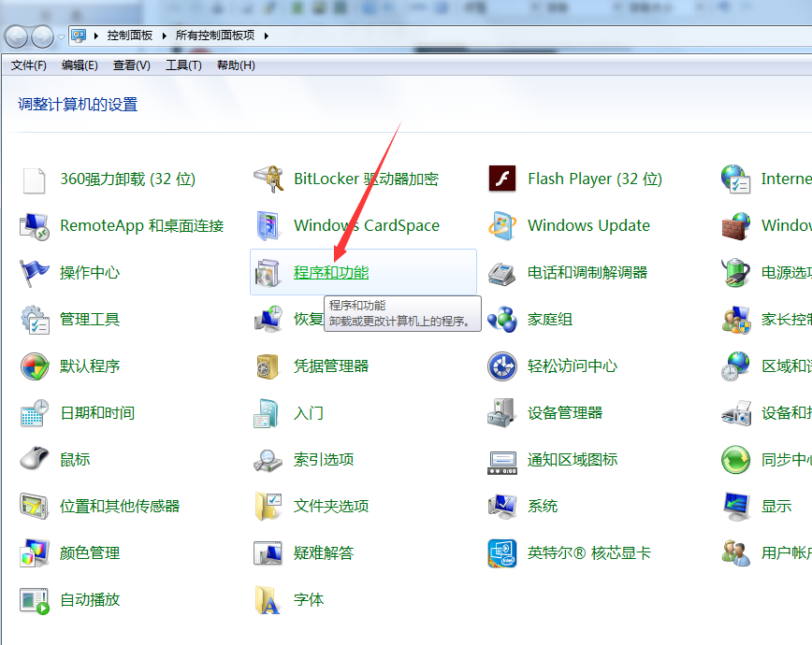Open the 系统 computer icon
Image resolution: width=812 pixels, height=645 pixels.
(501, 507)
